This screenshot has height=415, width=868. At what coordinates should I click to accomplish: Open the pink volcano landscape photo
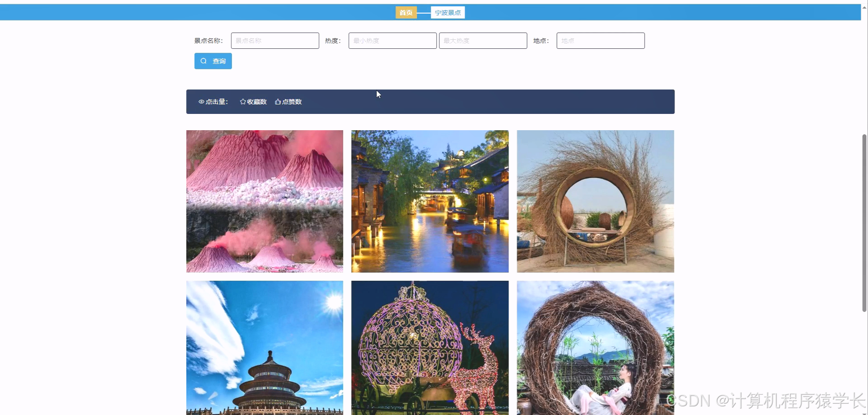coord(264,201)
